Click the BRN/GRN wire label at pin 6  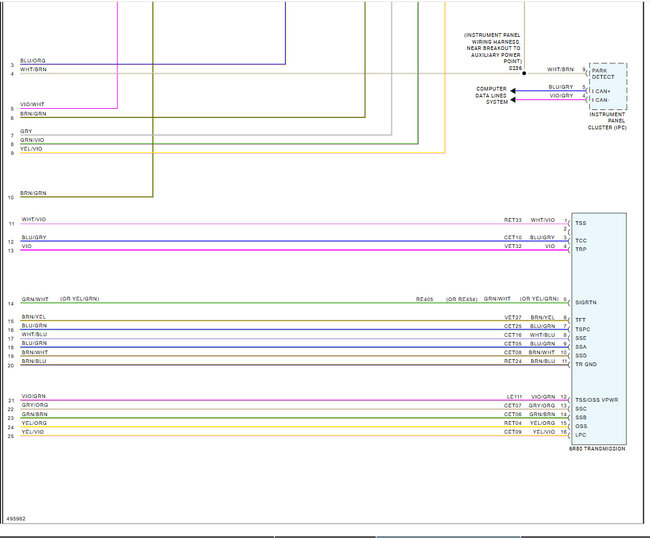click(33, 114)
